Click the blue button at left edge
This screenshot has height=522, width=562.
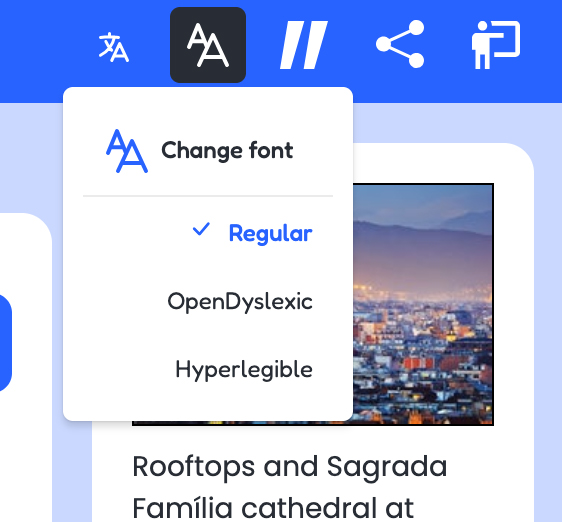(x=5, y=343)
